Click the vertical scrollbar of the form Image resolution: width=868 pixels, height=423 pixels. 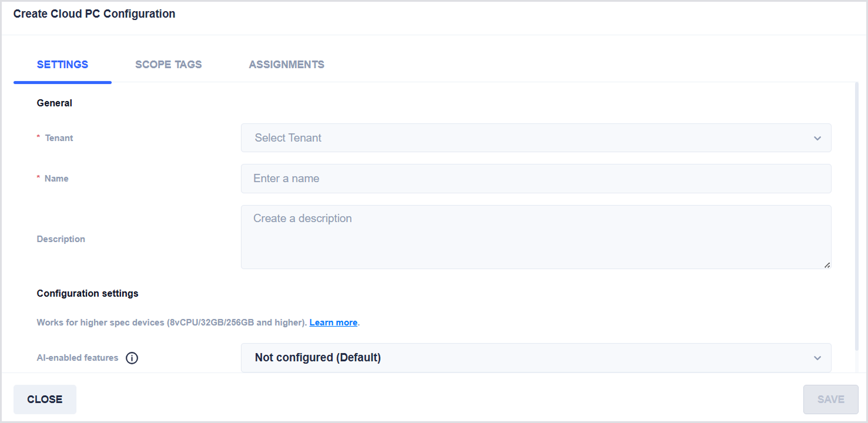pyautogui.click(x=856, y=217)
